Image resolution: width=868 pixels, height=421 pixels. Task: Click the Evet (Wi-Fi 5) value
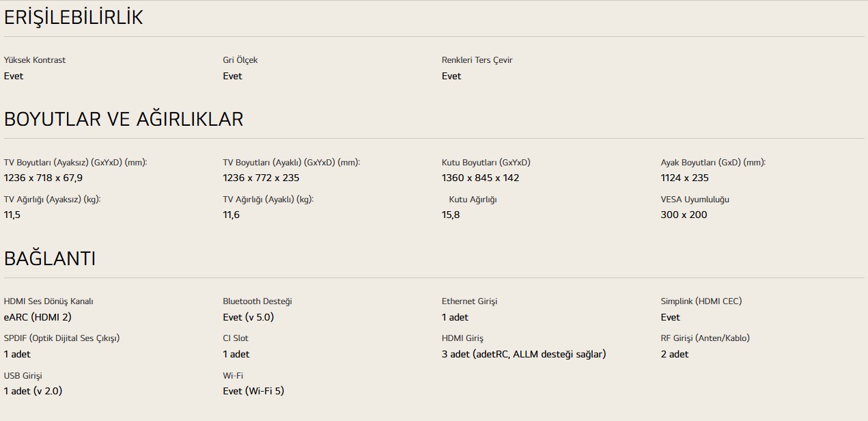[x=253, y=391]
